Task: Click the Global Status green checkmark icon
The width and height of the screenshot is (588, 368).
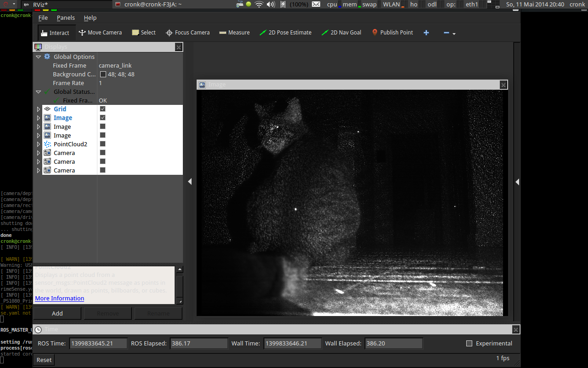Action: point(47,92)
